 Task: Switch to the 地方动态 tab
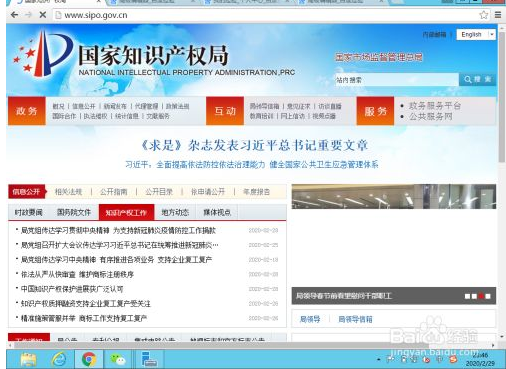pyautogui.click(x=175, y=212)
